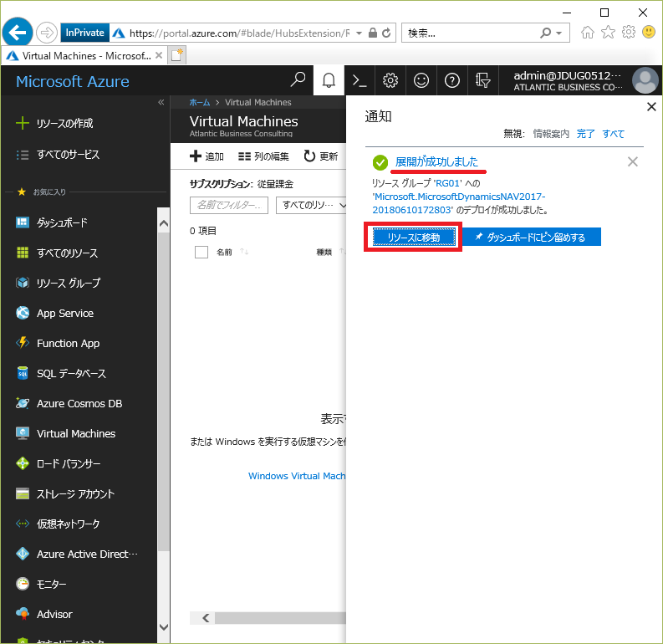Open Azure portal settings gear

click(390, 80)
